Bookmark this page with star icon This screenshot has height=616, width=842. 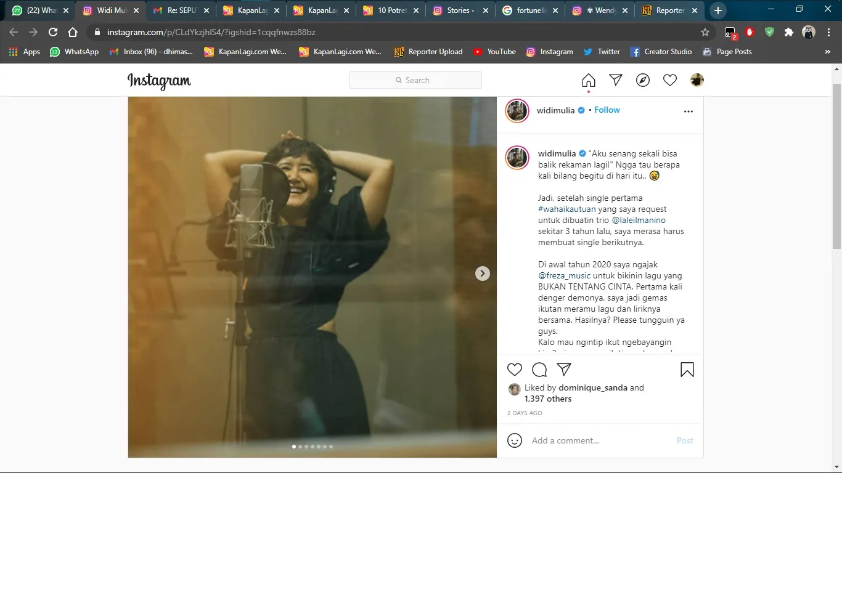[x=705, y=32]
